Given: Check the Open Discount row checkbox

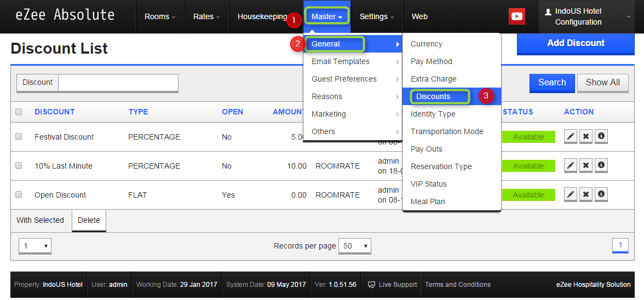Looking at the screenshot, I should (19, 194).
